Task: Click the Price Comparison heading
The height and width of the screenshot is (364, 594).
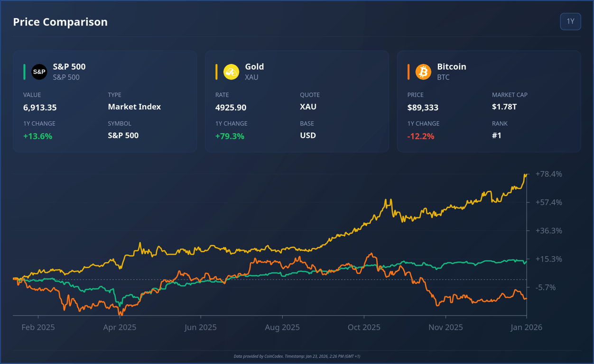Action: (x=60, y=21)
